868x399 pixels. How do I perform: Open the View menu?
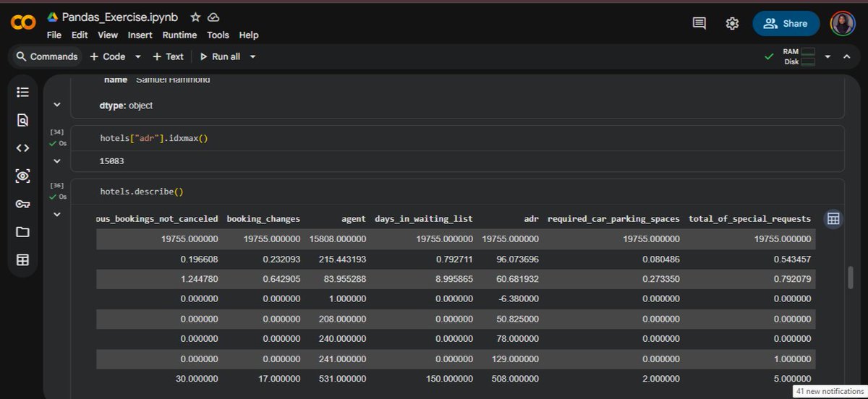[x=108, y=35]
